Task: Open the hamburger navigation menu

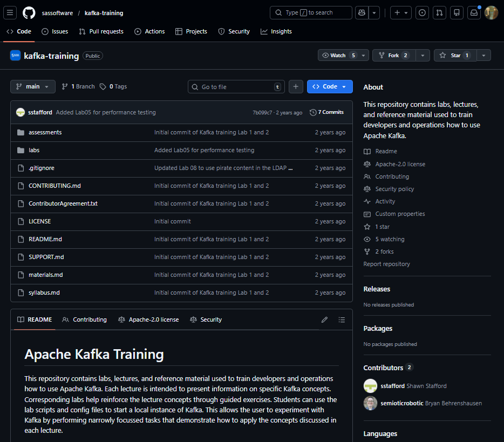Action: coord(10,13)
